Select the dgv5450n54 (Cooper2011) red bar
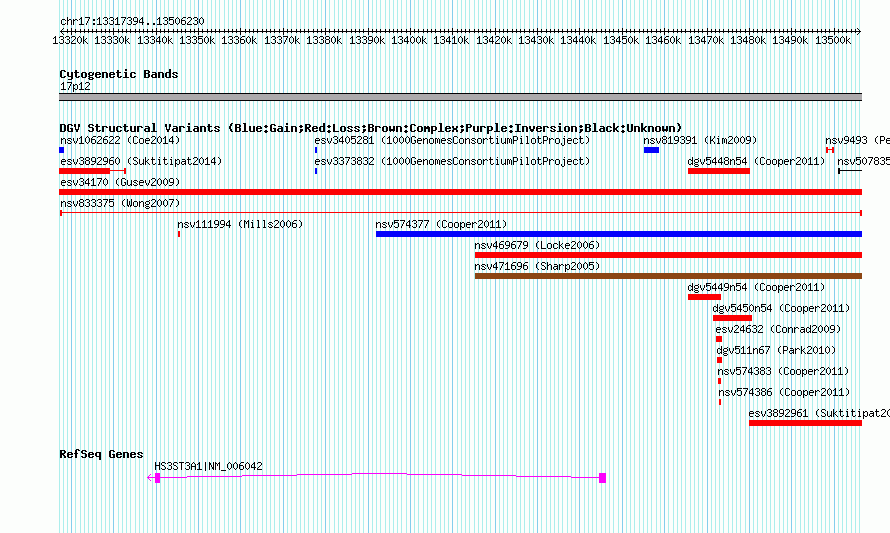Viewport: 890px width, 533px height. (x=732, y=318)
